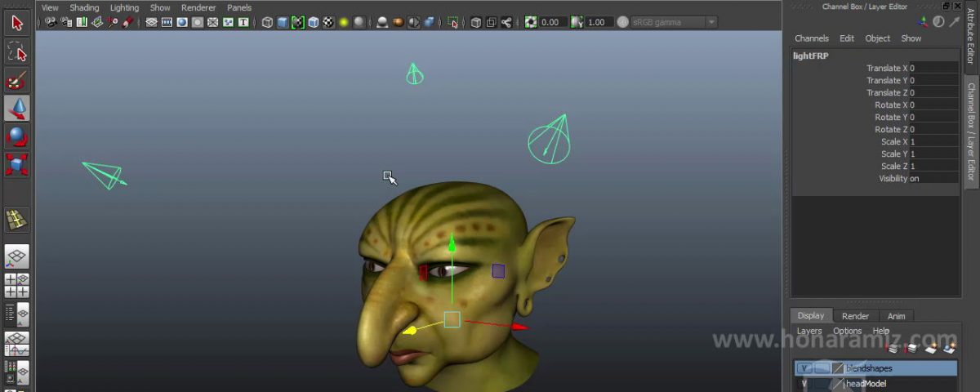The image size is (980, 392).
Task: Toggle visibility V of headModel layer
Action: coord(804,384)
